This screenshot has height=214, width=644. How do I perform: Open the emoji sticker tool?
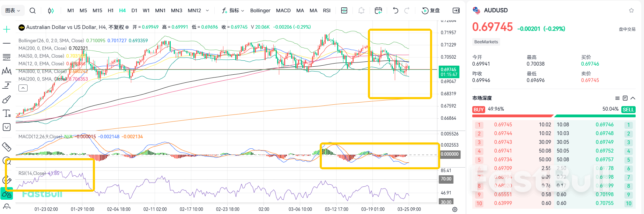click(7, 127)
